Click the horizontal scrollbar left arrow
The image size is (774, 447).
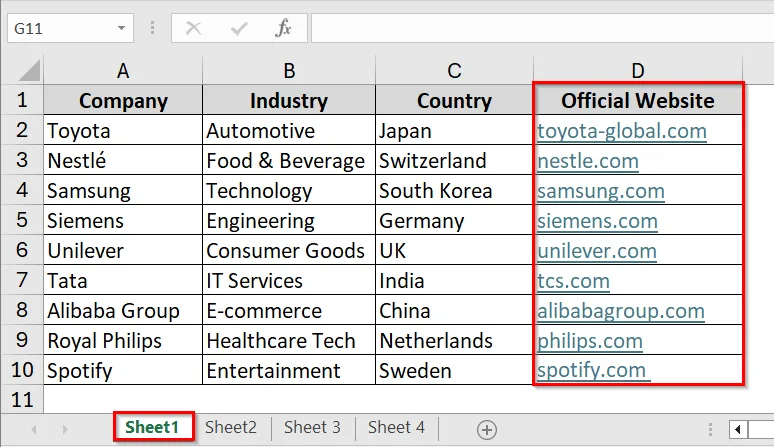pos(738,429)
